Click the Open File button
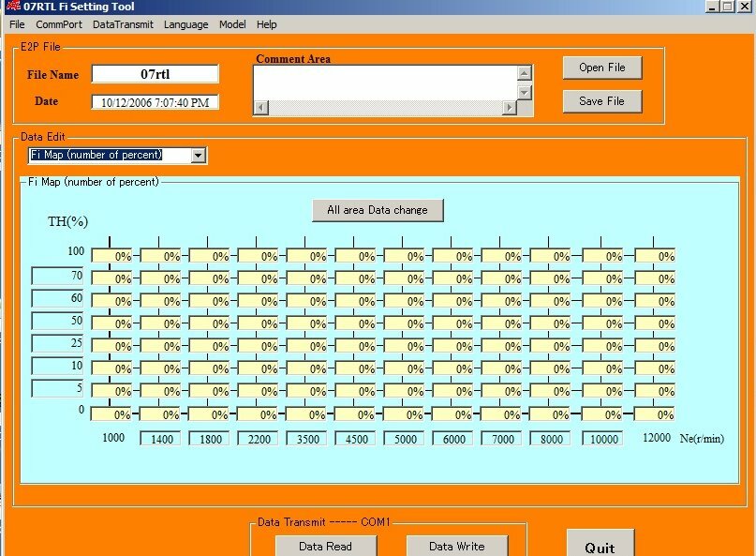The height and width of the screenshot is (556, 756). coord(601,68)
